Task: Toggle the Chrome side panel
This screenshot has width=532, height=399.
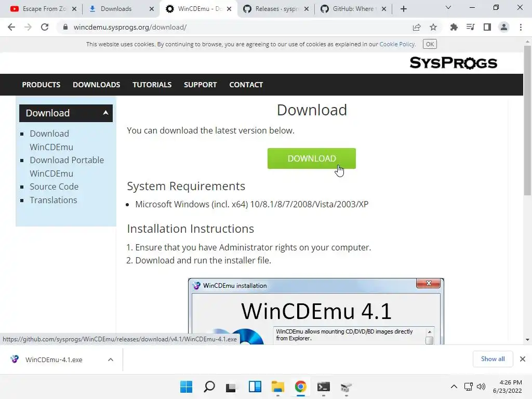Action: [x=487, y=27]
